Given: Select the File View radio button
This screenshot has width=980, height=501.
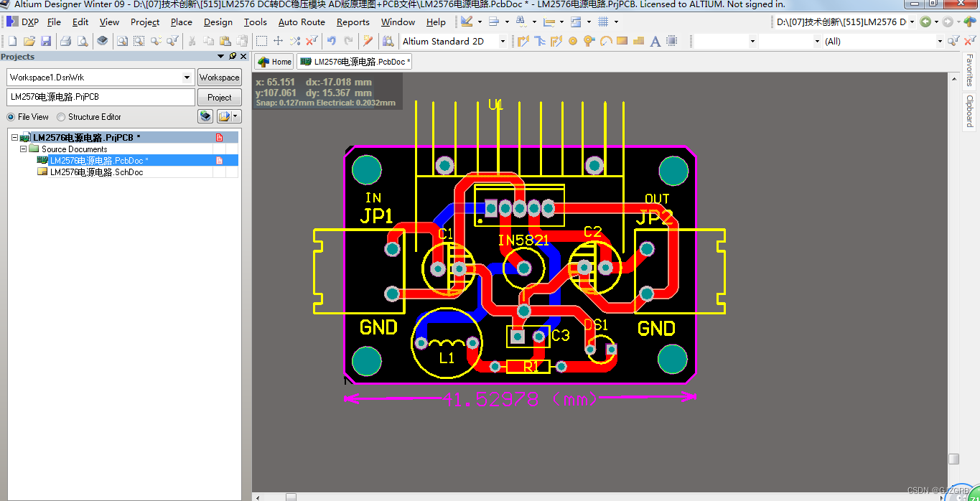Looking at the screenshot, I should pyautogui.click(x=11, y=117).
